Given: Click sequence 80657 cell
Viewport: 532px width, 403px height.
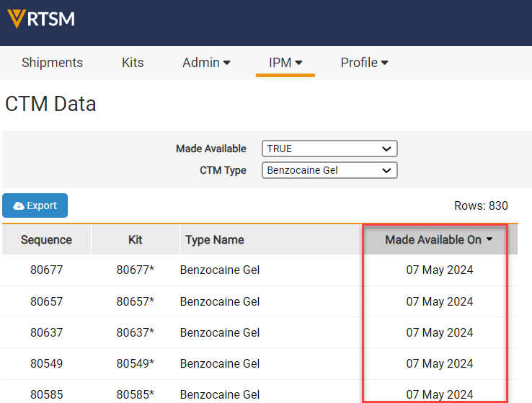Looking at the screenshot, I should click(x=46, y=301).
